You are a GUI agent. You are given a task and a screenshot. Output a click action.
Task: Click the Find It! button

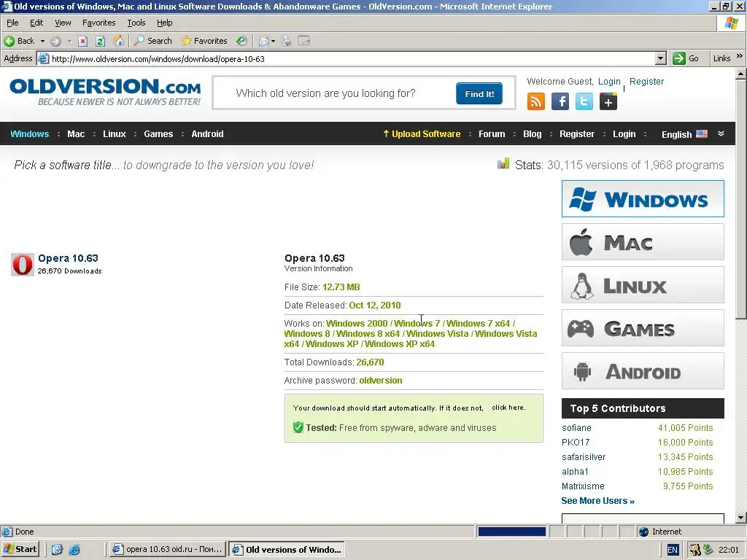[x=479, y=93]
